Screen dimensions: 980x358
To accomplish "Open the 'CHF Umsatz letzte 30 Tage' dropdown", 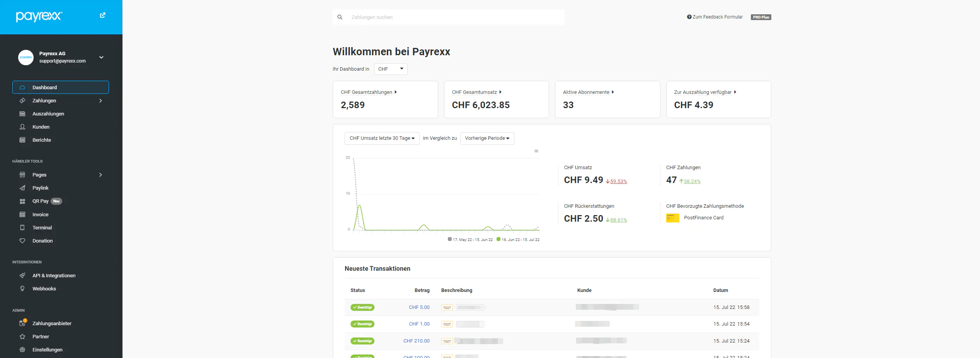I will click(382, 138).
